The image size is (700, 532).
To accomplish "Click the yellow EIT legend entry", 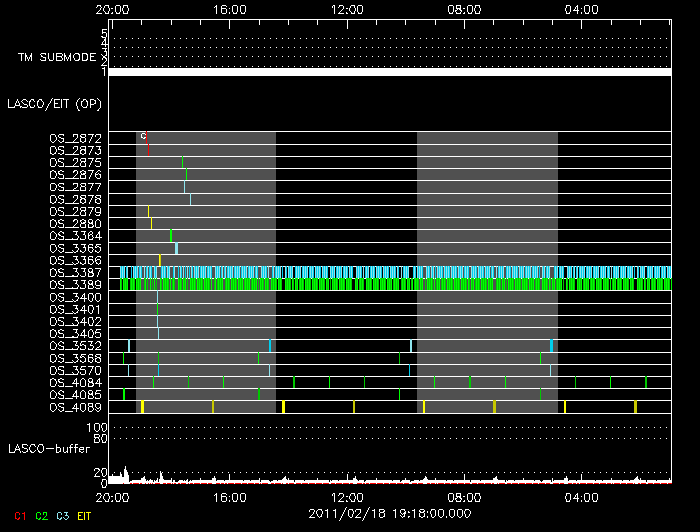I will click(84, 516).
